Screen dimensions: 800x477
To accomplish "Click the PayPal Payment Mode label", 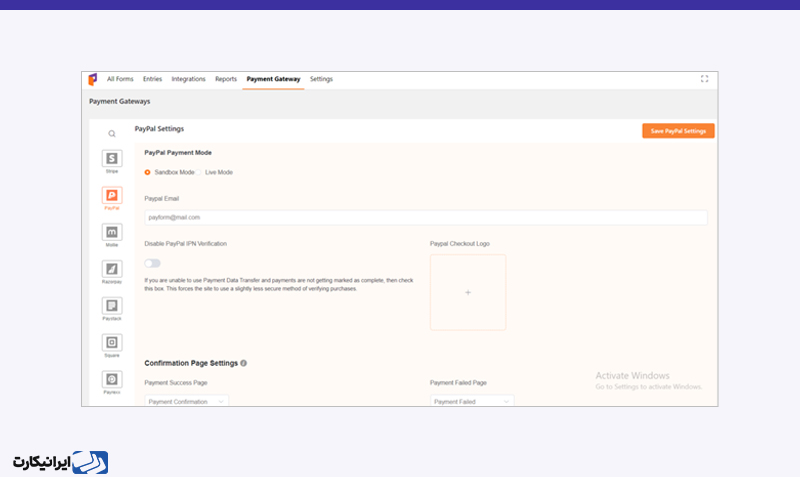I will [x=178, y=153].
